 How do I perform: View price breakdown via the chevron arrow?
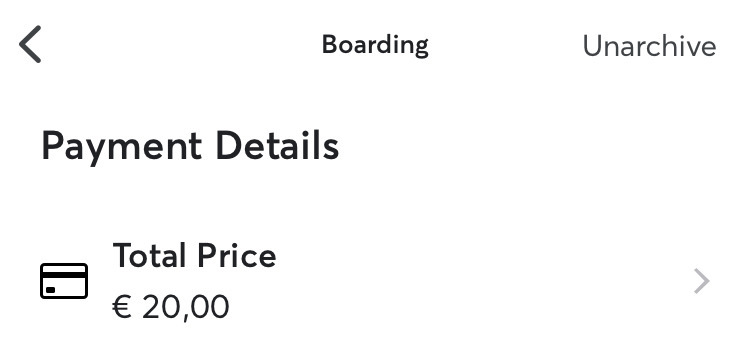click(701, 281)
